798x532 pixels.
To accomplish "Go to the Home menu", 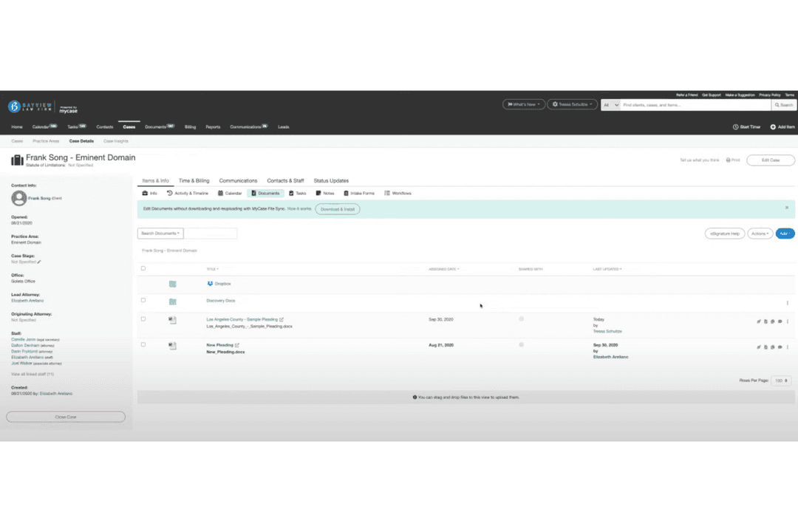I will click(x=17, y=127).
